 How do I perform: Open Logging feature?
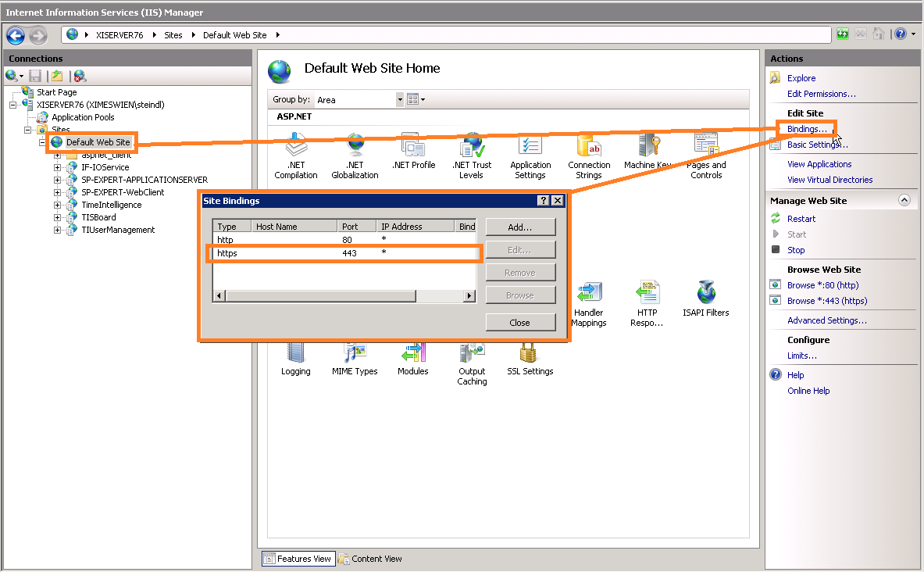296,359
